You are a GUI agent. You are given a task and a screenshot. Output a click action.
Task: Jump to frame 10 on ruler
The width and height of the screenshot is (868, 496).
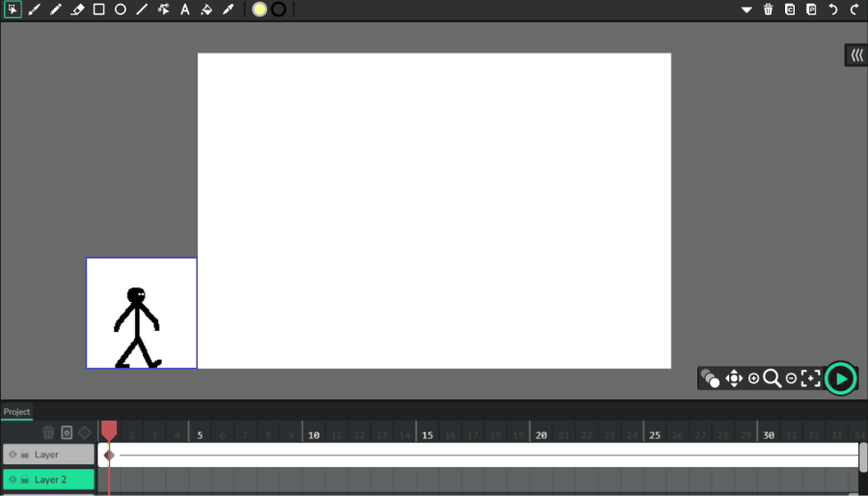pyautogui.click(x=313, y=435)
